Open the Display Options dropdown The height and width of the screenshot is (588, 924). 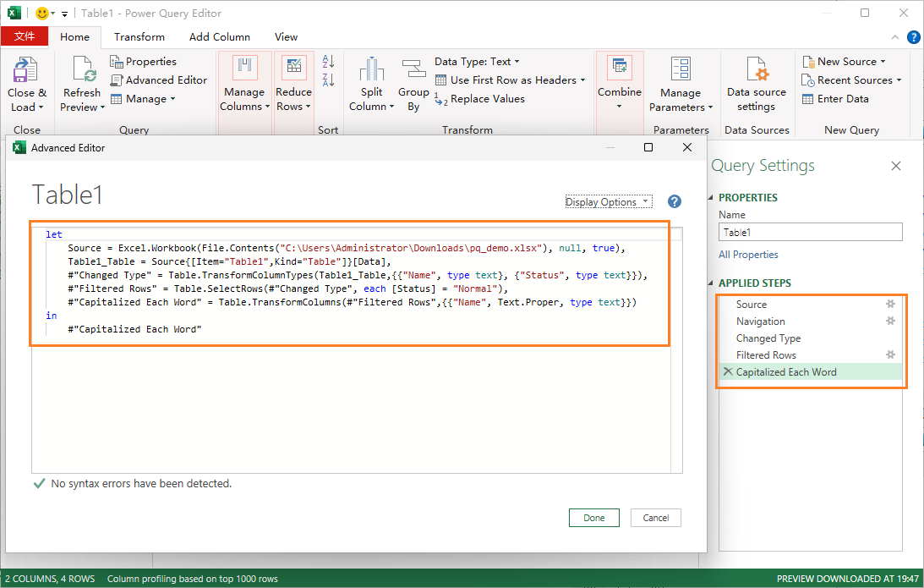point(609,201)
